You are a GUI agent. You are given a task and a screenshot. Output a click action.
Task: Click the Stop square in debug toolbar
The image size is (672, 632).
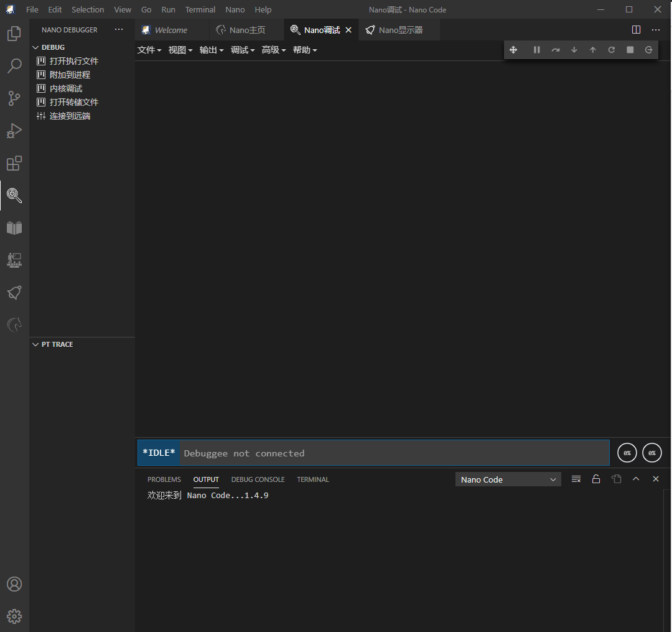point(630,50)
